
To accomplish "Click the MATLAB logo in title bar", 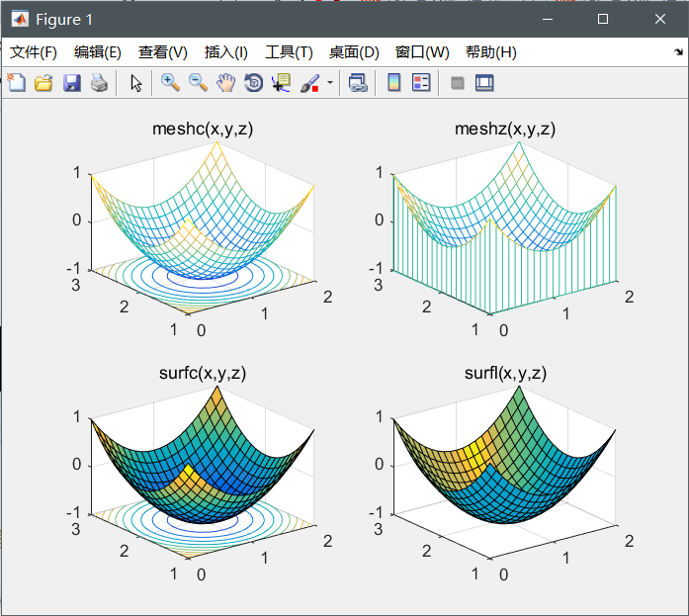I will [x=20, y=19].
